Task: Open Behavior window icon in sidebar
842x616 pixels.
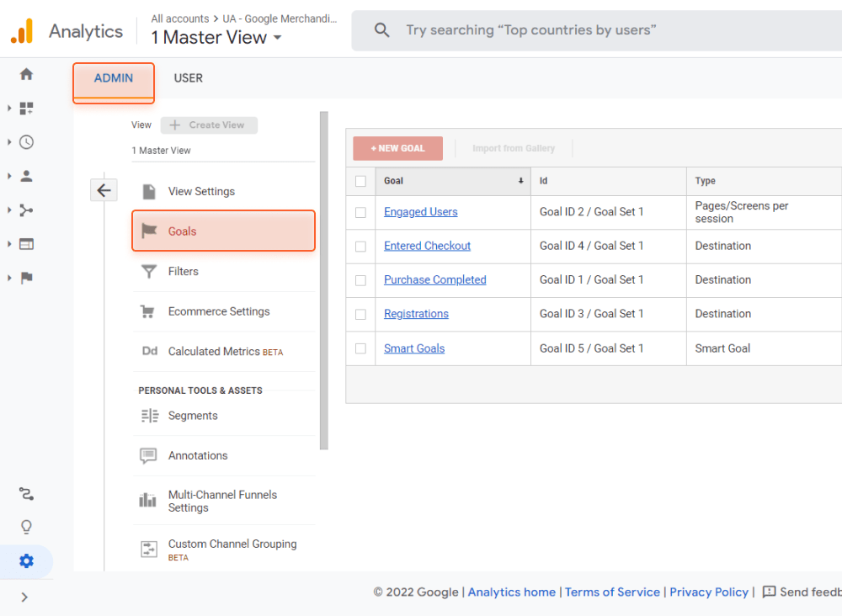Action: point(26,244)
